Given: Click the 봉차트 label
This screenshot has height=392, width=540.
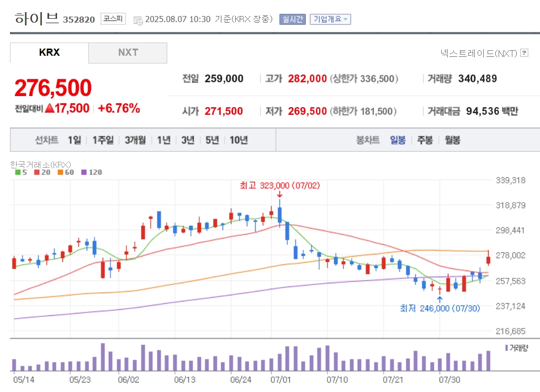Looking at the screenshot, I should (368, 140).
